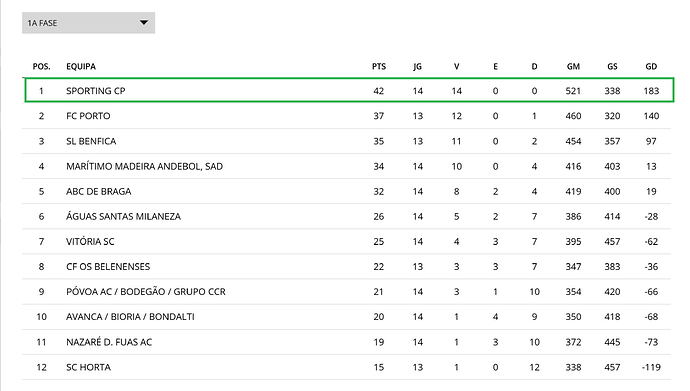Click the POS. column header

[41, 66]
